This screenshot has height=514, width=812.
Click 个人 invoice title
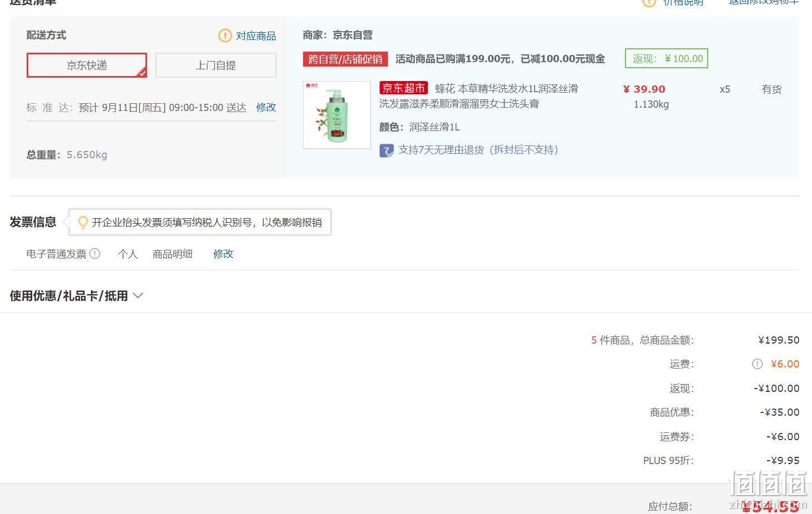click(128, 254)
